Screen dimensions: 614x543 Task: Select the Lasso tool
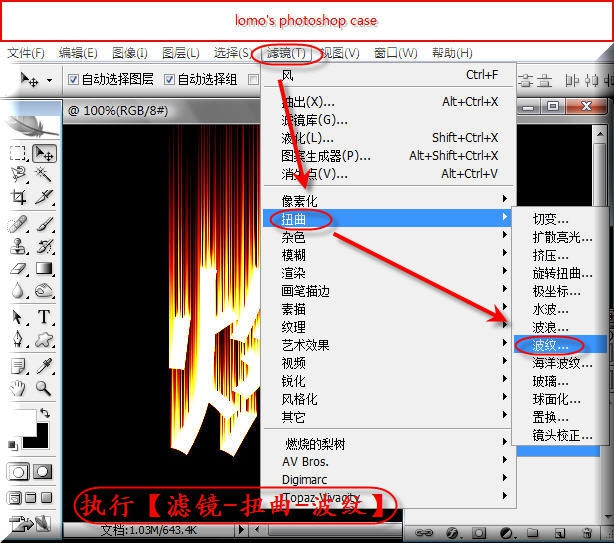(18, 174)
